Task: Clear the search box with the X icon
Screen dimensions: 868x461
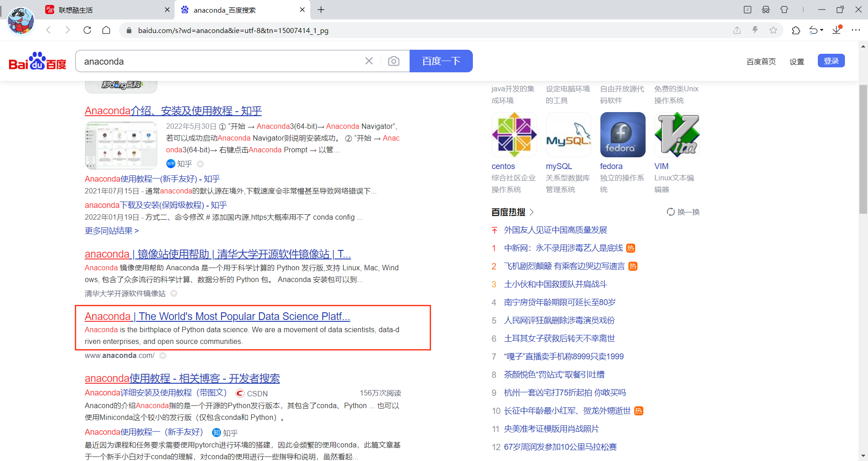Action: 369,61
